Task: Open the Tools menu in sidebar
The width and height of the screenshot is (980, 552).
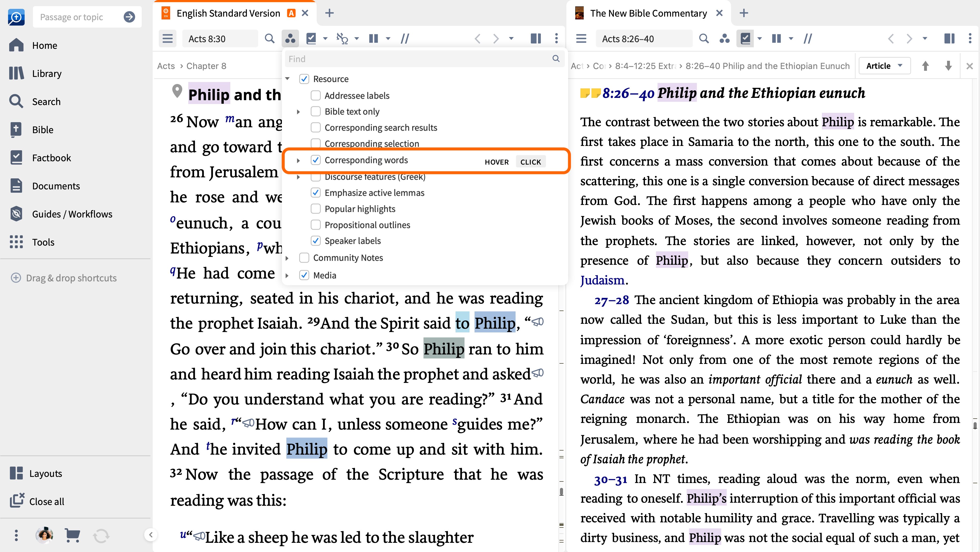Action: coord(43,242)
